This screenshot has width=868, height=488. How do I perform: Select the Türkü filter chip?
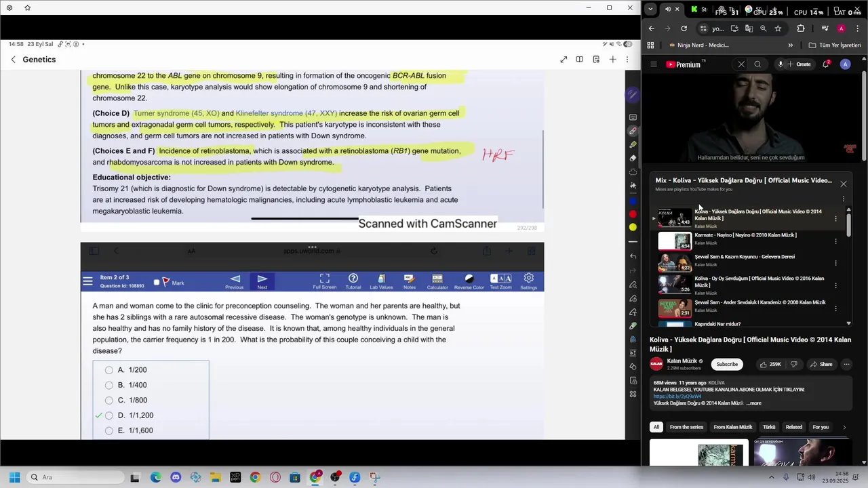[x=769, y=427]
